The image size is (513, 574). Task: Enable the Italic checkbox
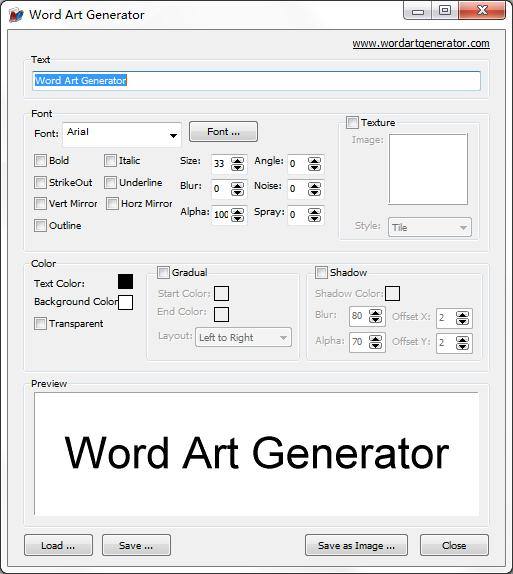(x=110, y=160)
